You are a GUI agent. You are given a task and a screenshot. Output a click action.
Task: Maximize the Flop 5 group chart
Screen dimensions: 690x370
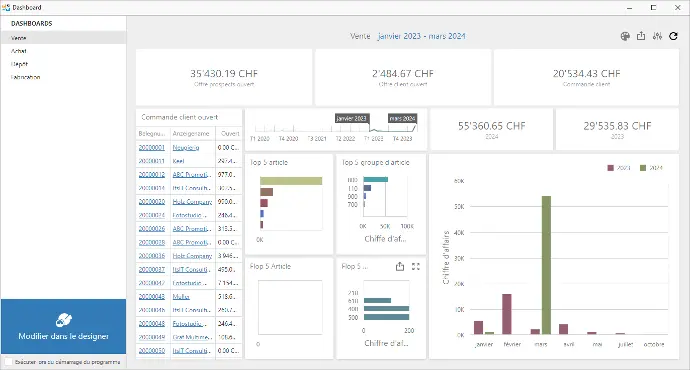pyautogui.click(x=416, y=266)
